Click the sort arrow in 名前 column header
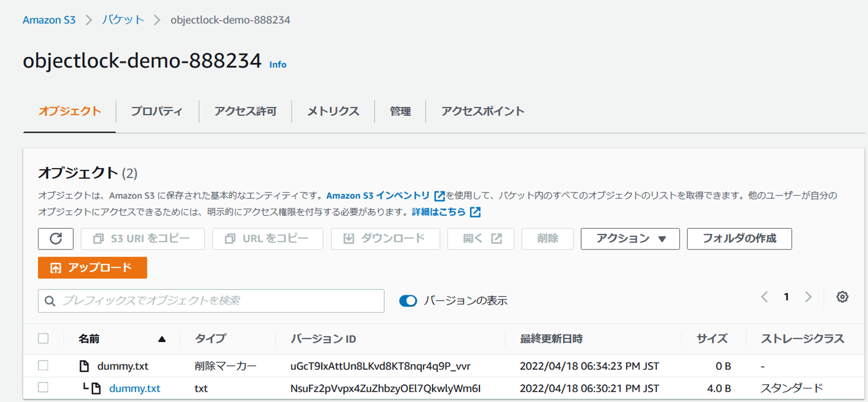This screenshot has height=402, width=868. (x=162, y=339)
